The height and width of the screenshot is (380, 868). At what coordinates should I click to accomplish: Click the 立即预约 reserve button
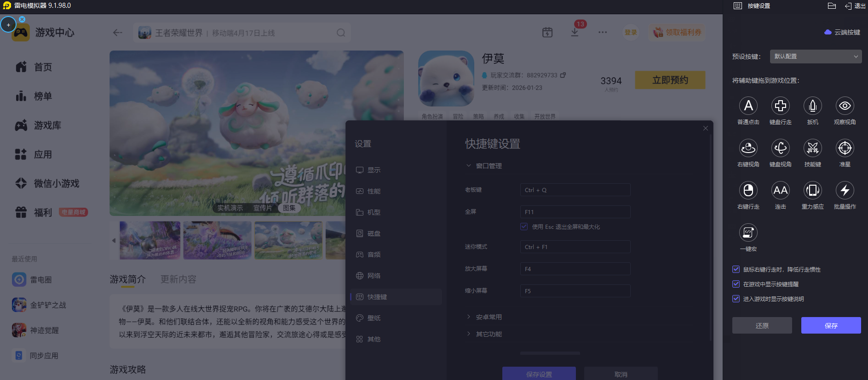(x=670, y=80)
